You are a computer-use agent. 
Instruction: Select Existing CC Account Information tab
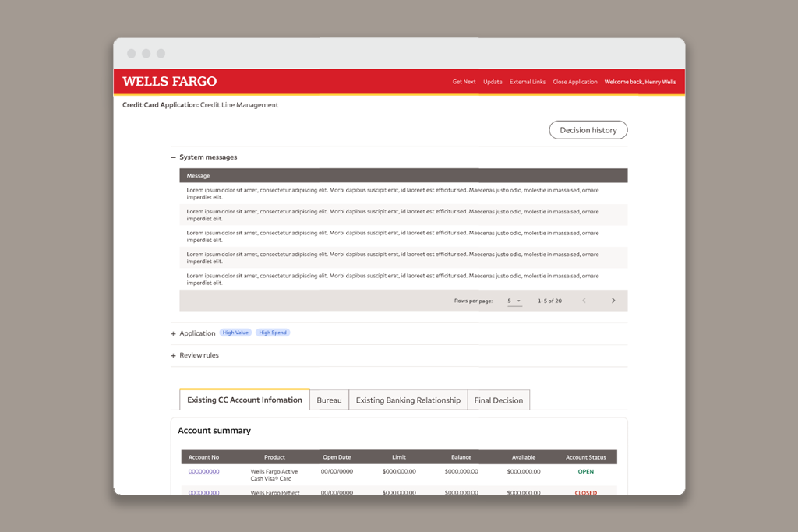pos(244,400)
